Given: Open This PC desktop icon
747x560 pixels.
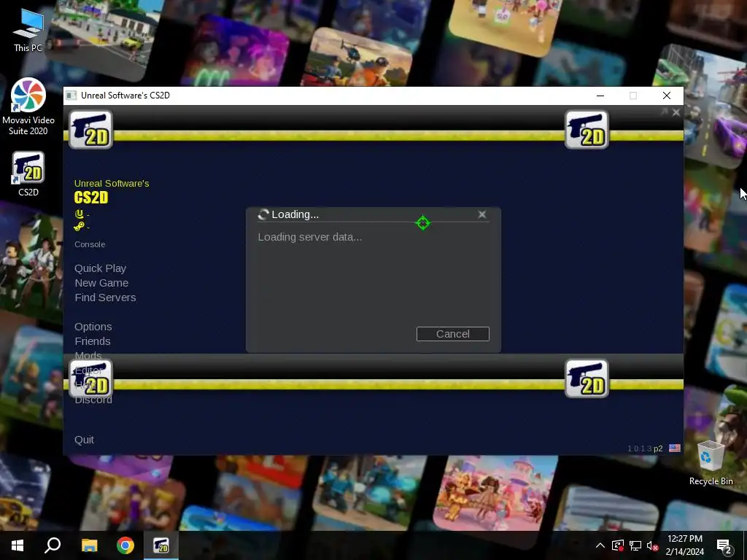Looking at the screenshot, I should [x=28, y=30].
